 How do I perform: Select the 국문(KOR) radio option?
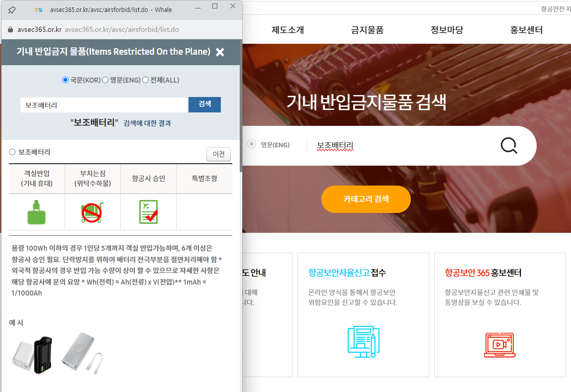point(65,80)
